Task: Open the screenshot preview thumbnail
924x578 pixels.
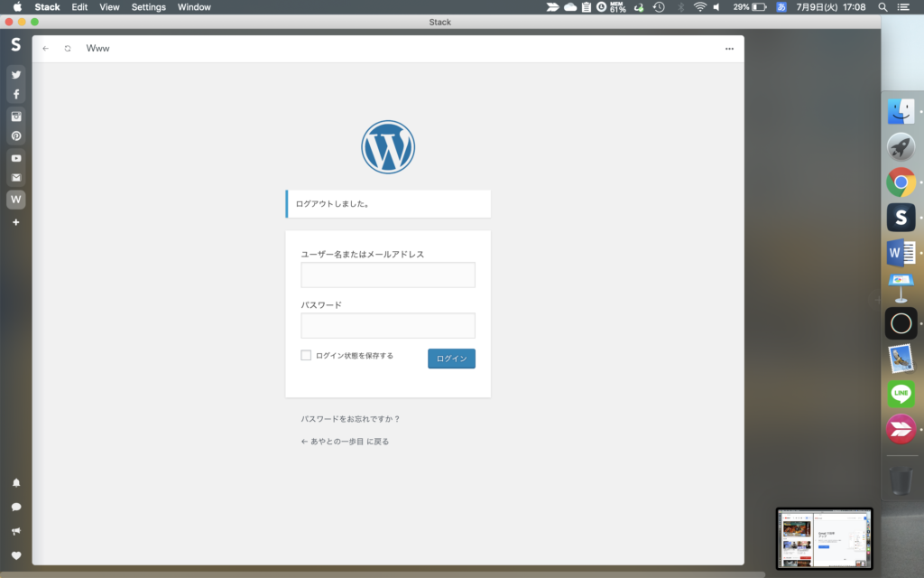Action: (x=825, y=538)
